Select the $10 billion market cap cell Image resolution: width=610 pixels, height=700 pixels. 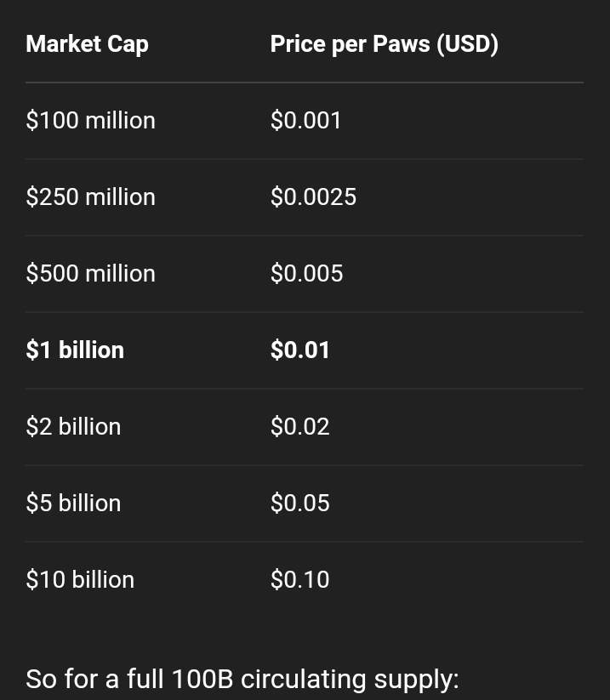(x=80, y=579)
